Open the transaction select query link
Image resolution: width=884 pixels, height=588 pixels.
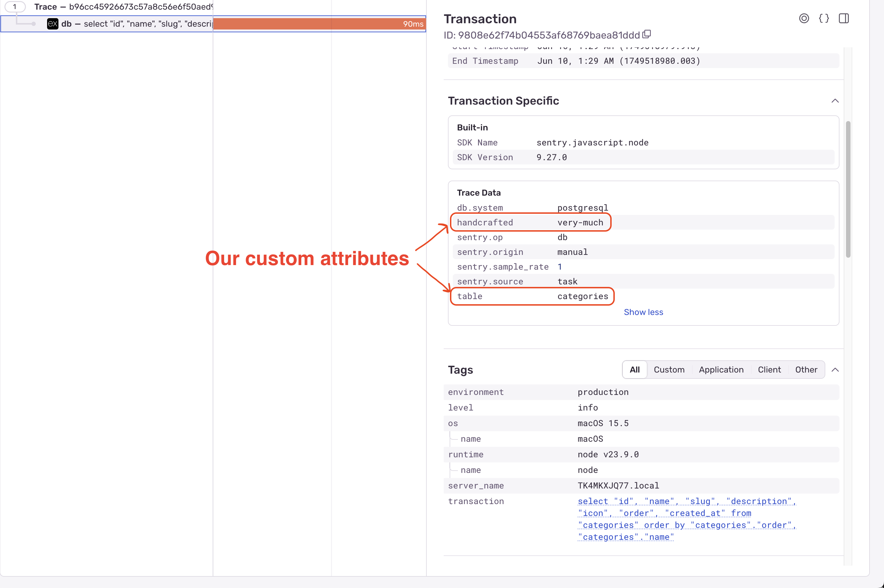tap(687, 519)
